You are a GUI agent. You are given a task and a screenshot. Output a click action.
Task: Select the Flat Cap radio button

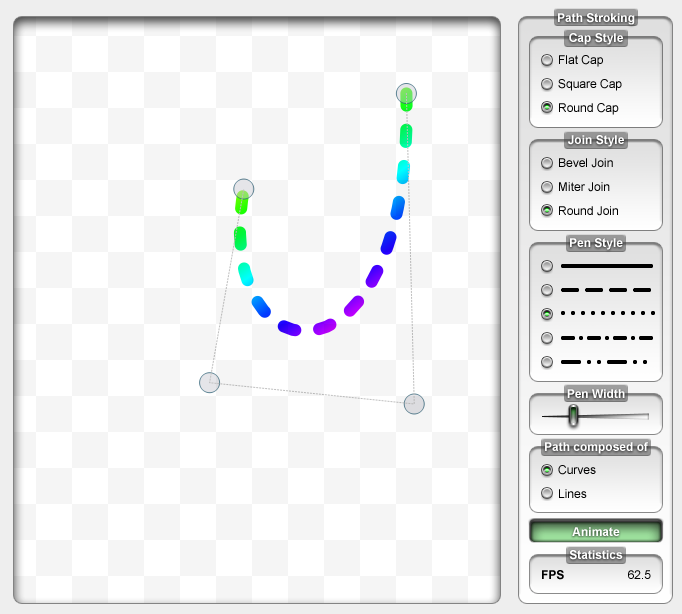547,60
